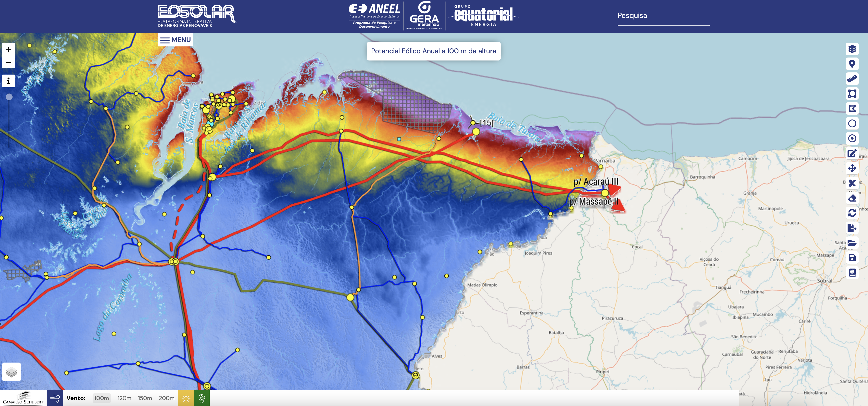The height and width of the screenshot is (406, 868).
Task: Select the 200m wind height option
Action: [166, 398]
